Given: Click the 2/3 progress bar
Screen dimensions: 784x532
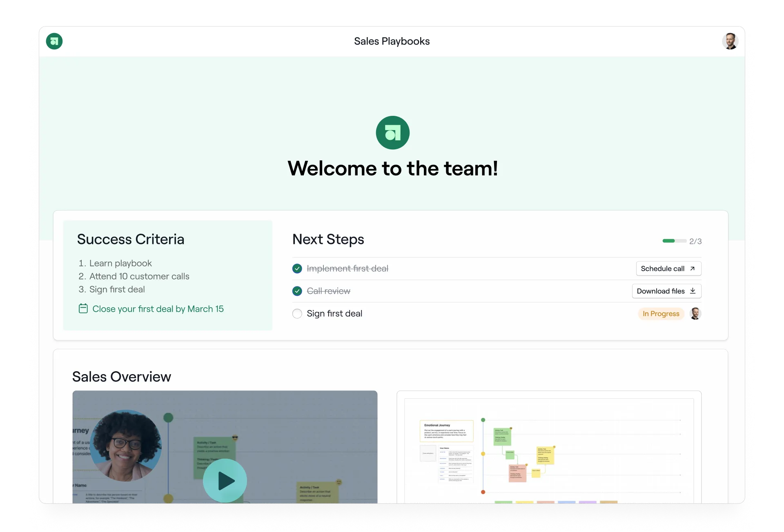Looking at the screenshot, I should tap(674, 241).
